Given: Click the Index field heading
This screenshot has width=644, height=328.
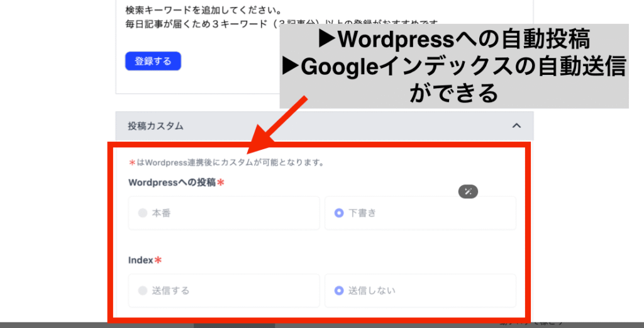Looking at the screenshot, I should tap(140, 260).
